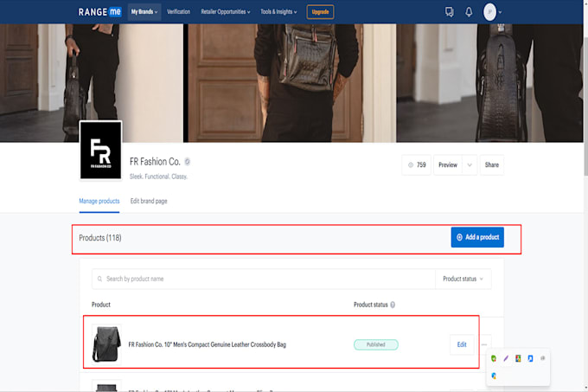
Task: Click the Published status badge
Action: [x=376, y=344]
